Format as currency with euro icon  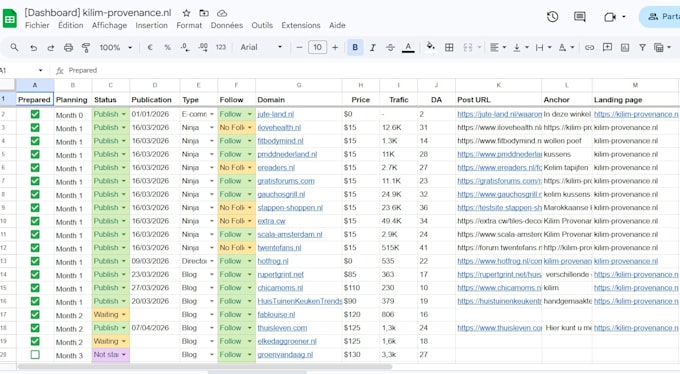(150, 47)
